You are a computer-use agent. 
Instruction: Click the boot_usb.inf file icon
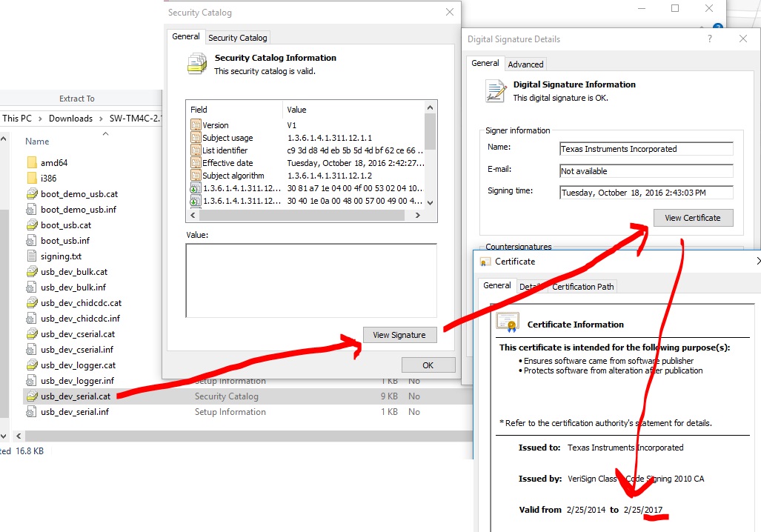(32, 240)
